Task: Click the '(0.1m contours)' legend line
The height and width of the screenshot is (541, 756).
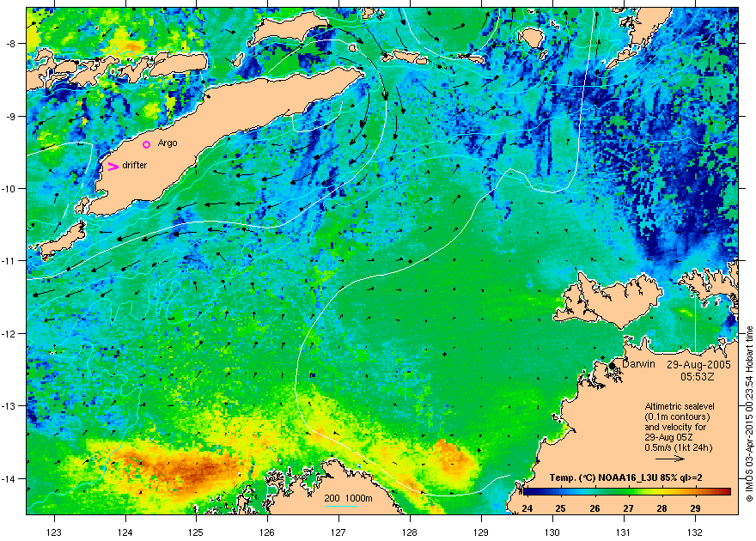Action: click(x=678, y=416)
